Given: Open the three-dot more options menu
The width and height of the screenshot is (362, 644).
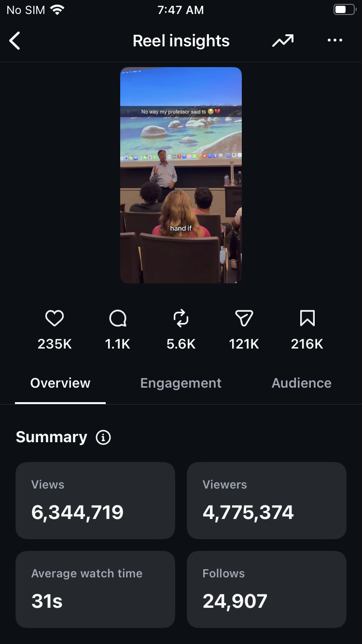Looking at the screenshot, I should [335, 41].
